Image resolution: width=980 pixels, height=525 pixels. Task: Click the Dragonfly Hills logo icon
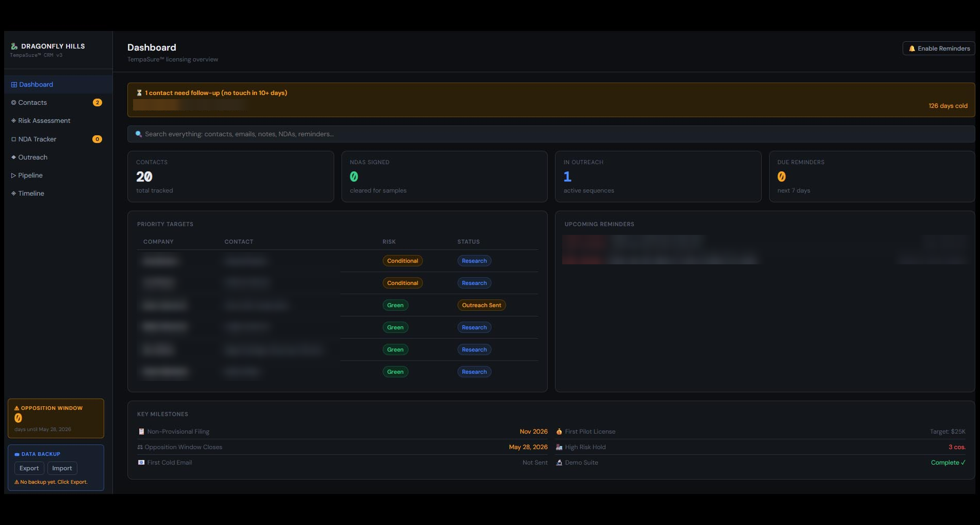(x=14, y=46)
